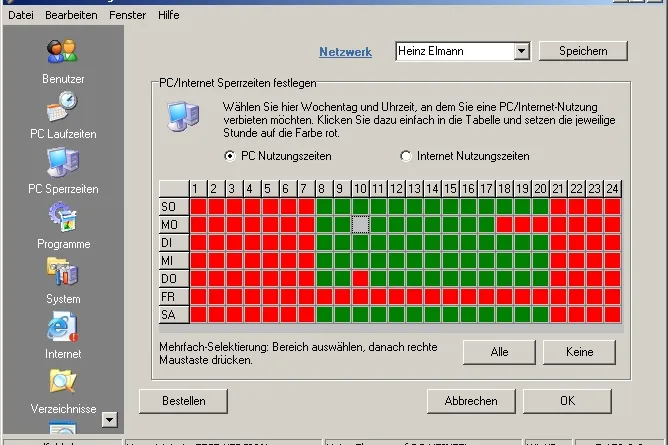Image resolution: width=668 pixels, height=445 pixels.
Task: Select Internet Nutzungszeiten radio button
Action: 406,156
